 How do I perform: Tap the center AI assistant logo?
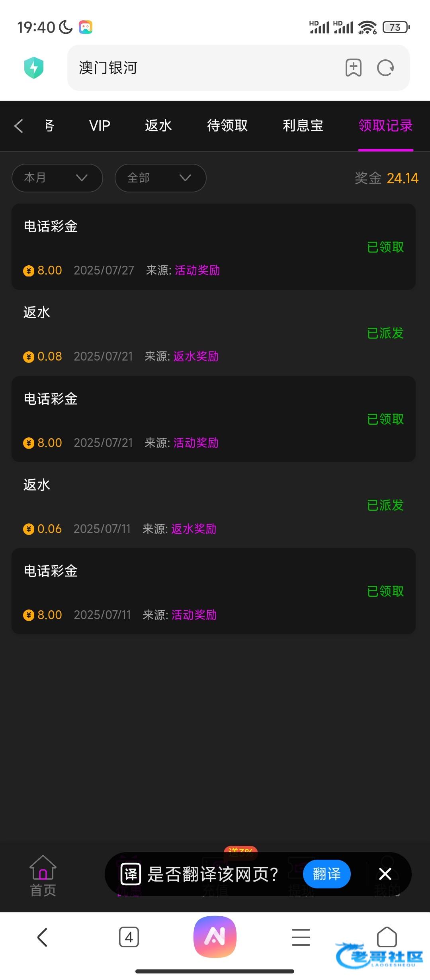point(215,936)
